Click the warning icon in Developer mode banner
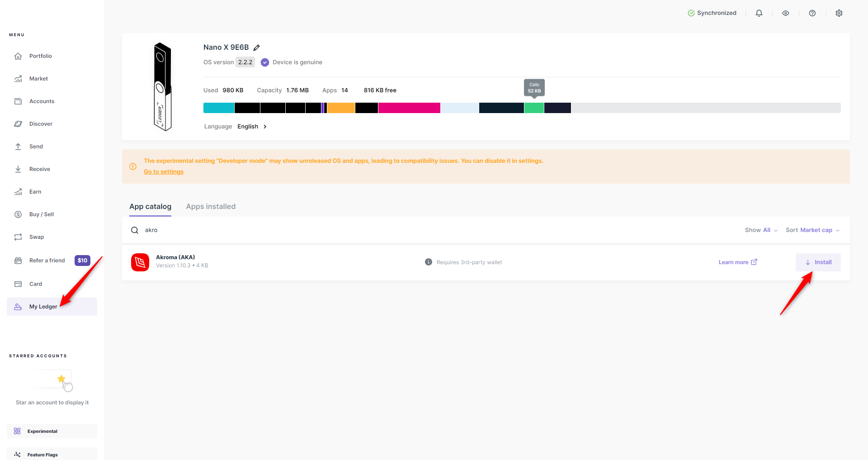Image resolution: width=868 pixels, height=460 pixels. 133,166
